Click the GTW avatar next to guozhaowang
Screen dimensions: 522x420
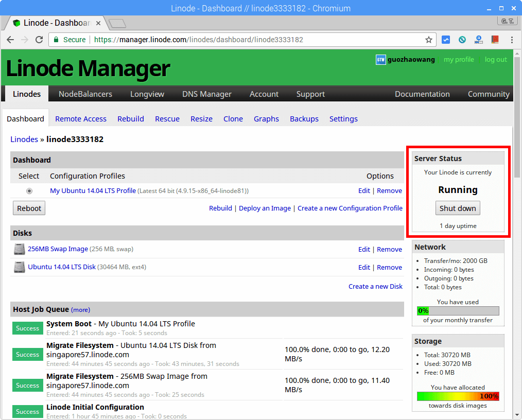coord(380,60)
